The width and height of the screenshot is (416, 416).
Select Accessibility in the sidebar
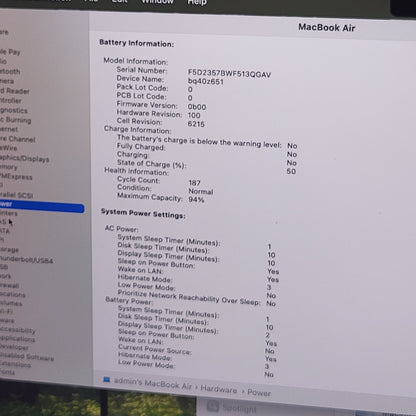18,330
